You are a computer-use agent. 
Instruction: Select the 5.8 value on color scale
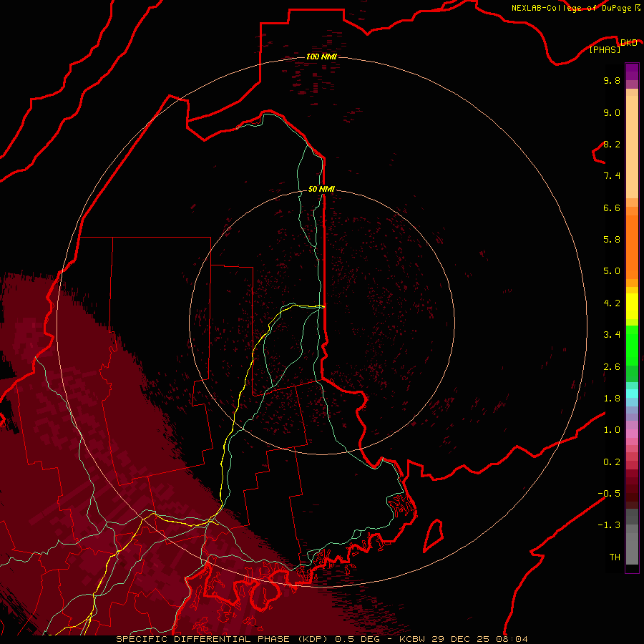tap(612, 240)
